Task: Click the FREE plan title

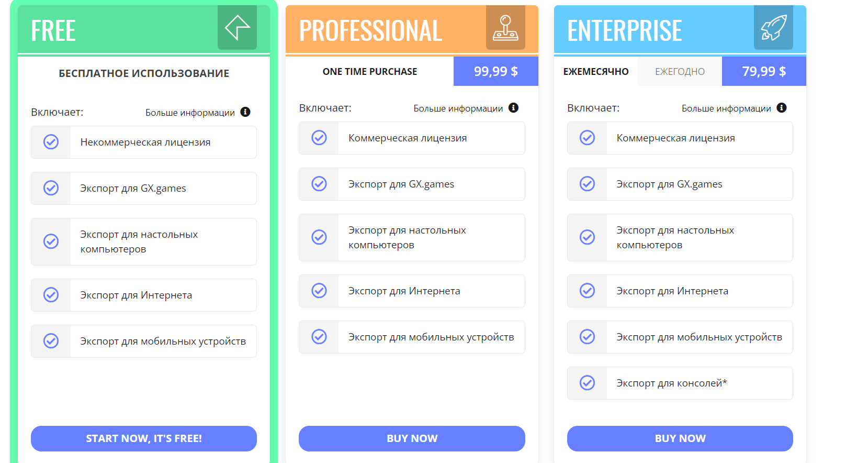Action: pos(53,30)
